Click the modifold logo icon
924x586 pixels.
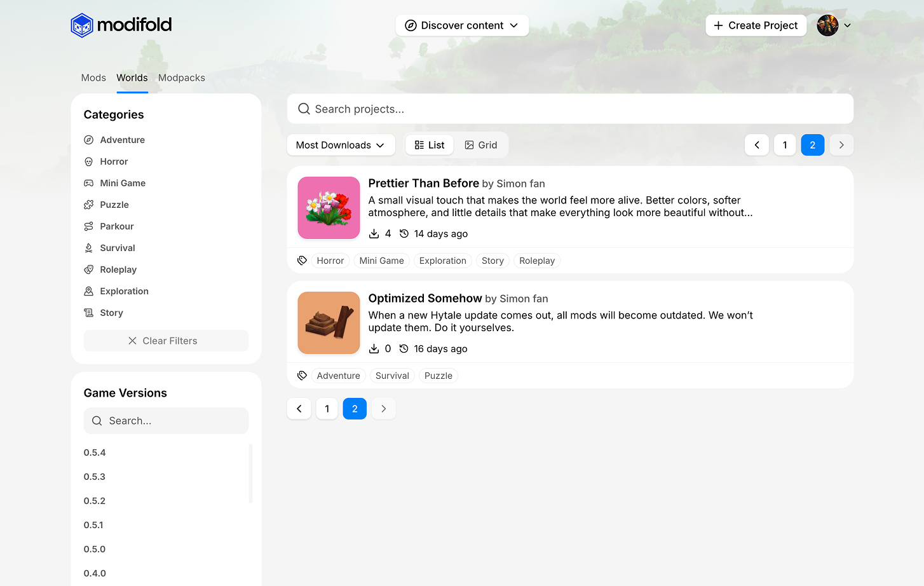(82, 25)
